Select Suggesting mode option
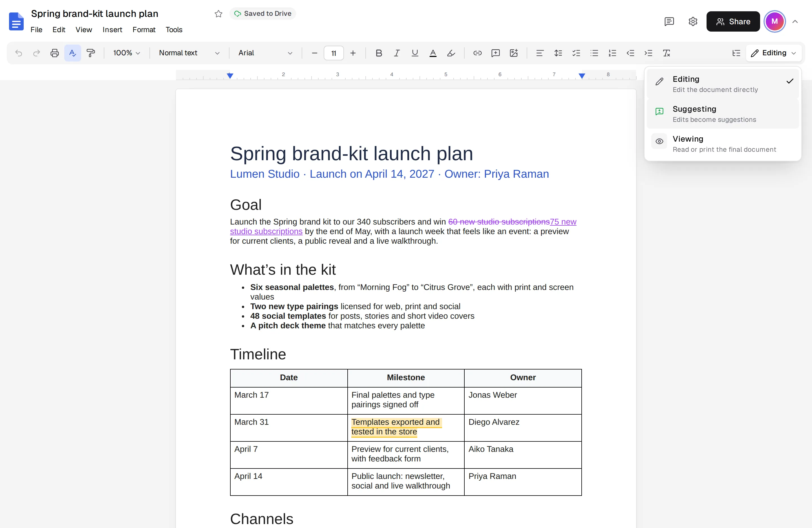 pyautogui.click(x=723, y=114)
